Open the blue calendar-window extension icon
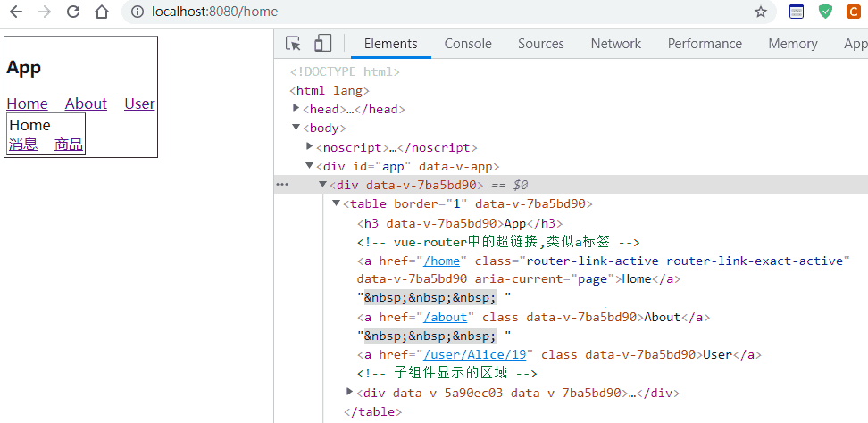Viewport: 868px width, 423px height. point(797,12)
